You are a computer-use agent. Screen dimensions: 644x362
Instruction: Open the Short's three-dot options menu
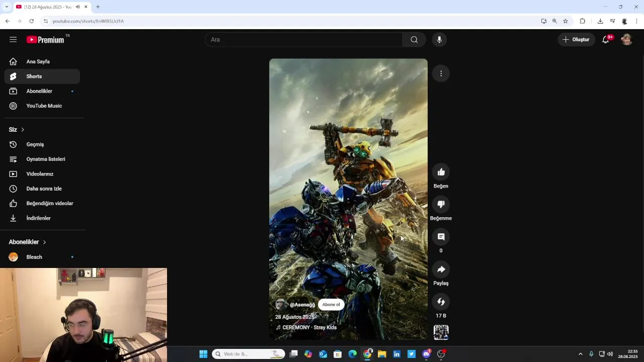(x=441, y=74)
